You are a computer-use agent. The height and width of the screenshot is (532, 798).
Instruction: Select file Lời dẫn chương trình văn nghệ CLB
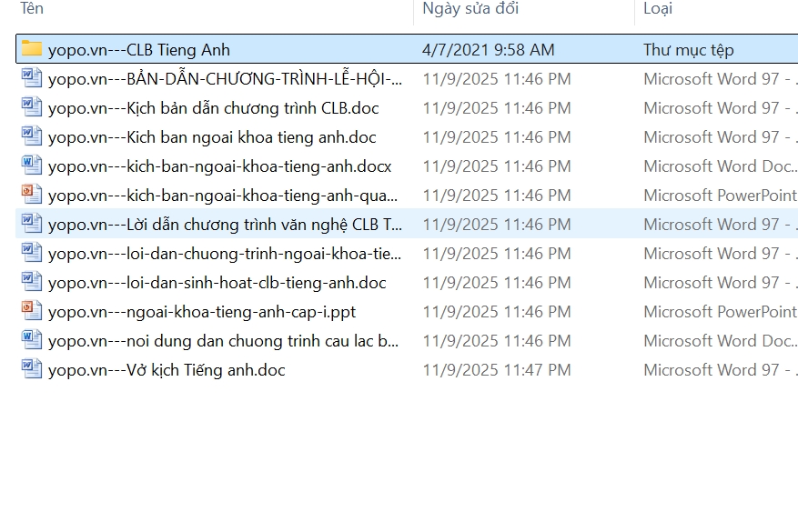pos(225,225)
